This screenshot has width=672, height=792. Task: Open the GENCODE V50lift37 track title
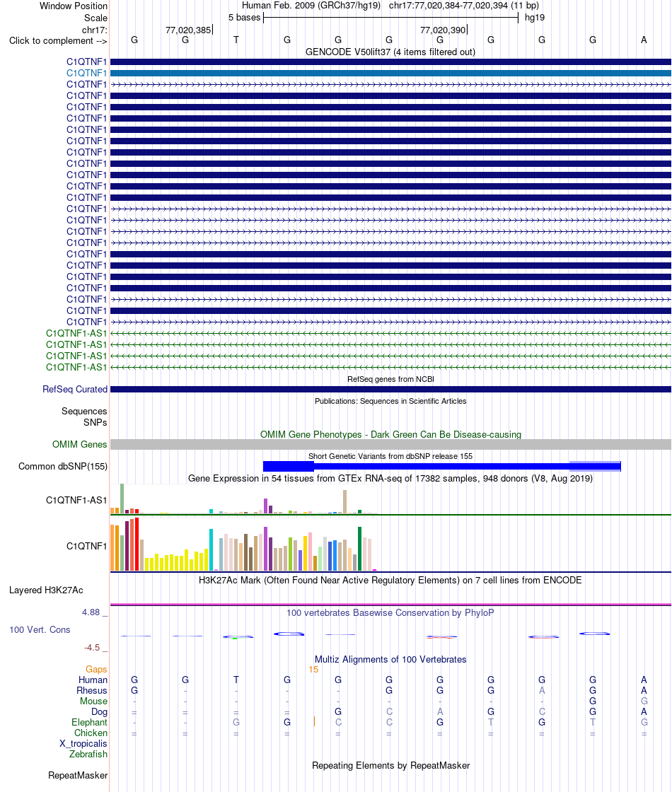click(x=390, y=52)
